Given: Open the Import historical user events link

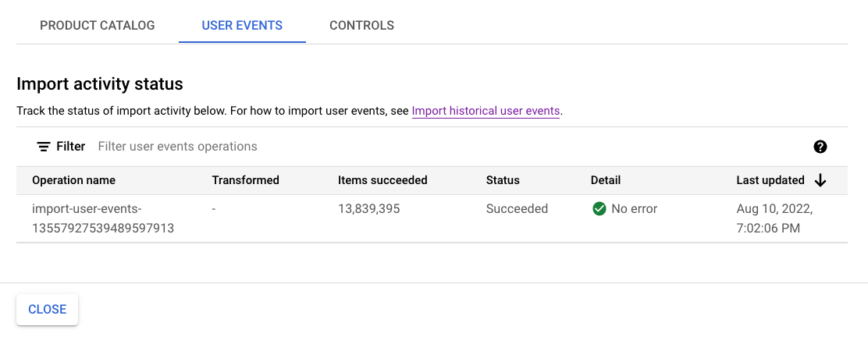Looking at the screenshot, I should coord(486,111).
